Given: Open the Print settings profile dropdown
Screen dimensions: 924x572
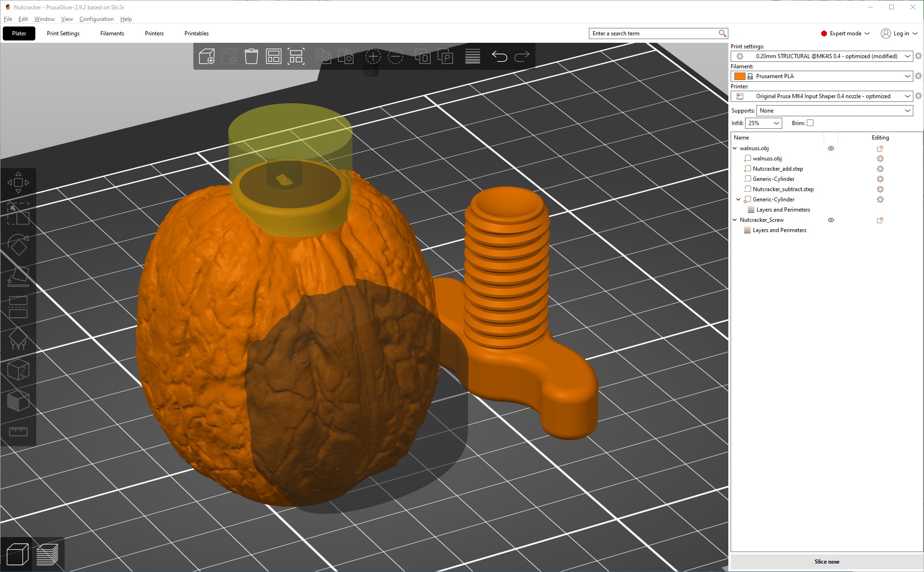Looking at the screenshot, I should click(x=821, y=56).
